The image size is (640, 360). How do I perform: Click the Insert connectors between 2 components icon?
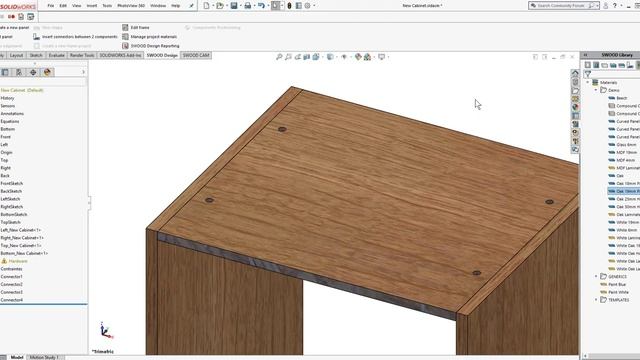coord(36,36)
